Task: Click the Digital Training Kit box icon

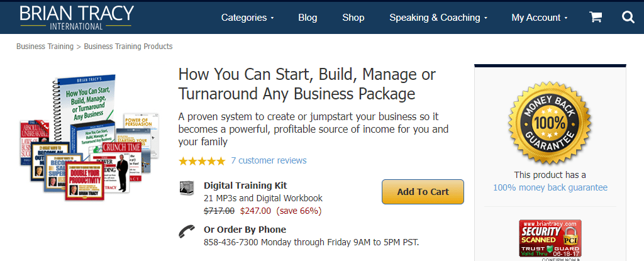Action: tap(186, 187)
